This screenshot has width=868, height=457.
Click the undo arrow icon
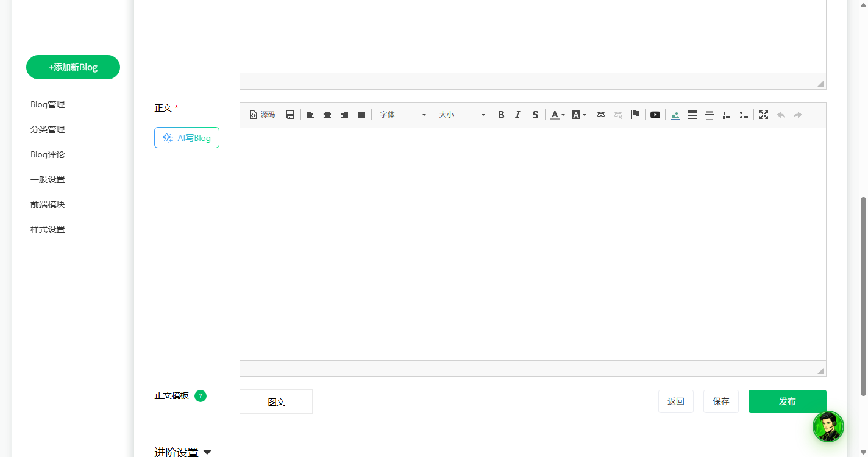(781, 115)
